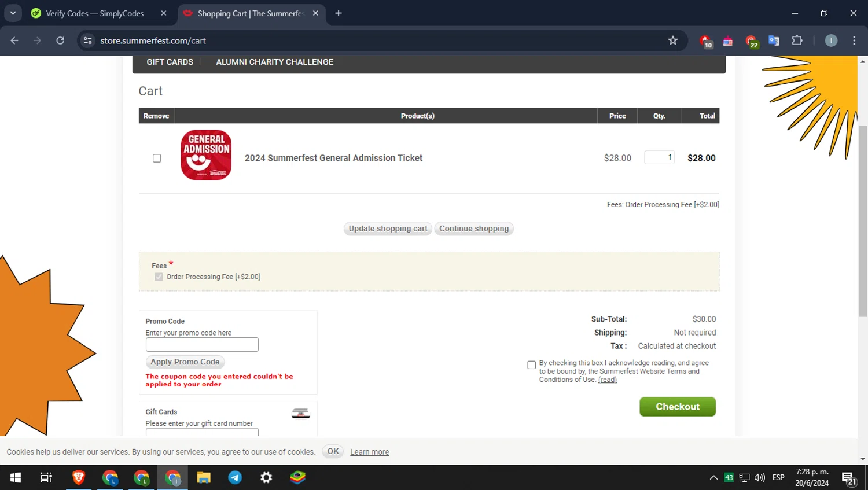
Task: Click the Apply Promo Code button
Action: tap(185, 362)
